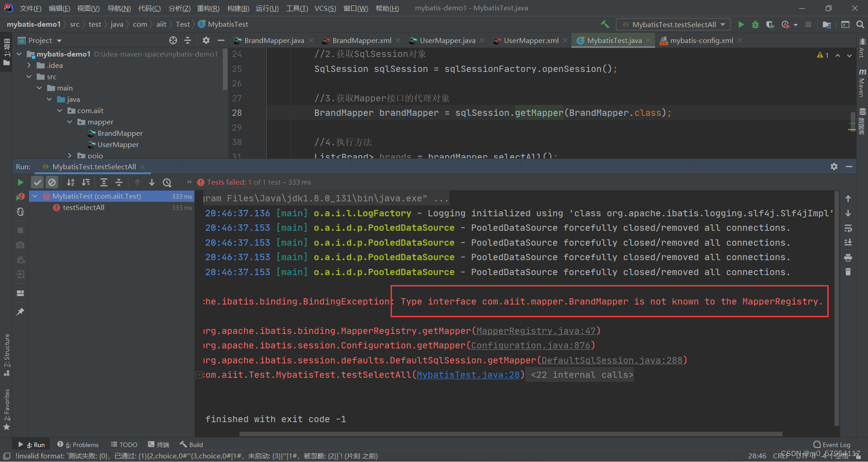868x462 pixels.
Task: Sort tests by duration icon
Action: point(85,182)
